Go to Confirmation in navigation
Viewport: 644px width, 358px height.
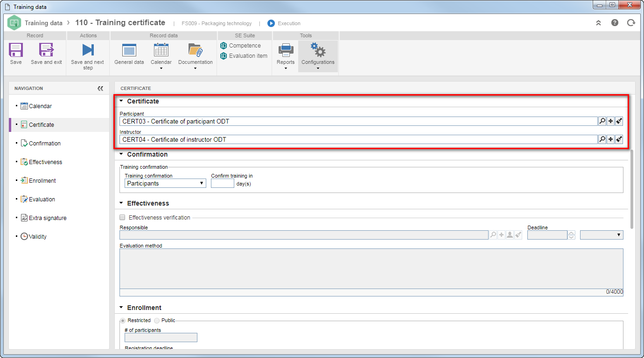pos(59,144)
